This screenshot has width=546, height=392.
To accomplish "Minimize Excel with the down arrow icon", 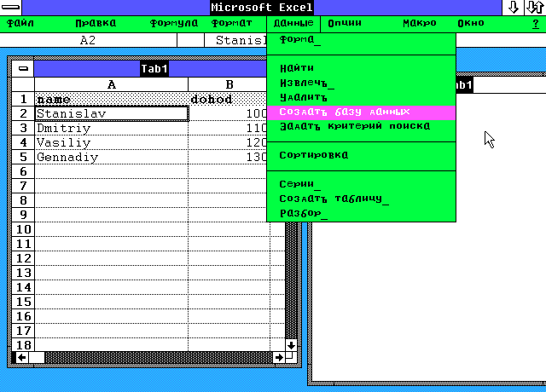I will (513, 8).
